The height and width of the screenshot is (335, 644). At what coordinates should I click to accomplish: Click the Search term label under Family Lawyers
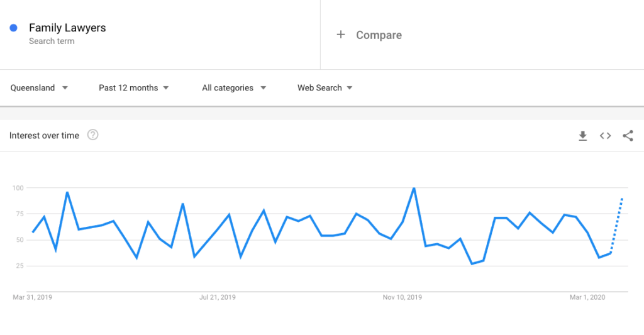coord(52,41)
